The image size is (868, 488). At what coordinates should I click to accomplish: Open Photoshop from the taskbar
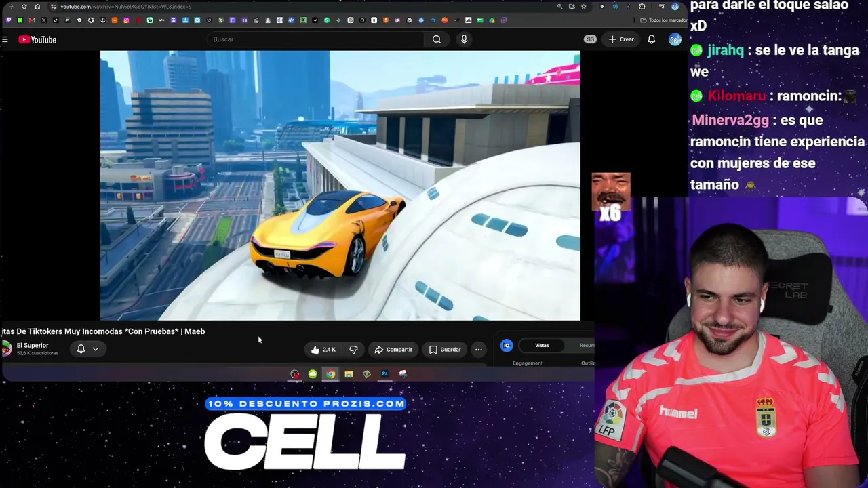(x=384, y=374)
